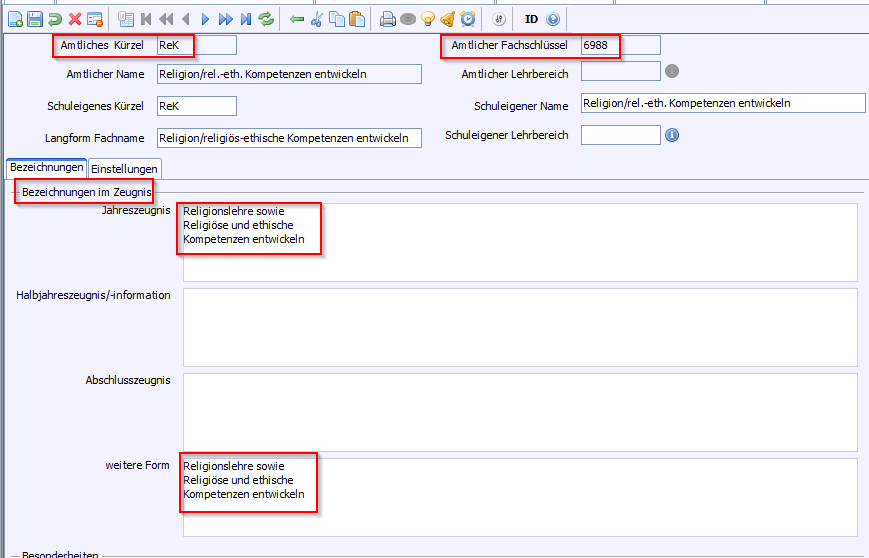
Task: Click the scissors cut icon
Action: (317, 19)
